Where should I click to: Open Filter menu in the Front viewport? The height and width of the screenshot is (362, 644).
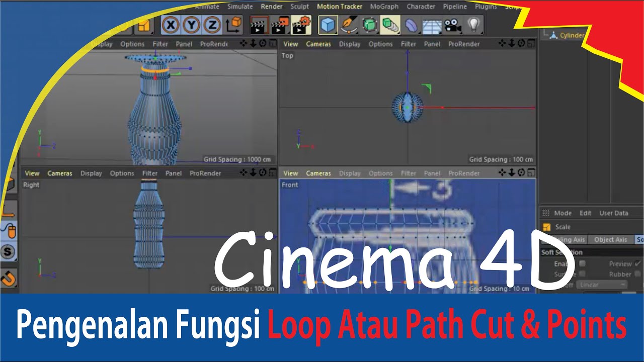pos(409,173)
